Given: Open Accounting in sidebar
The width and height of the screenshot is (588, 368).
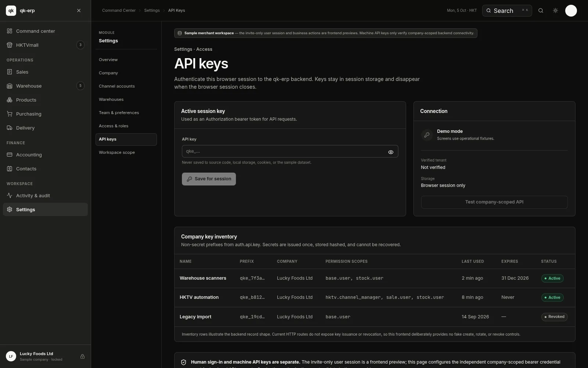Looking at the screenshot, I should 45,155.
